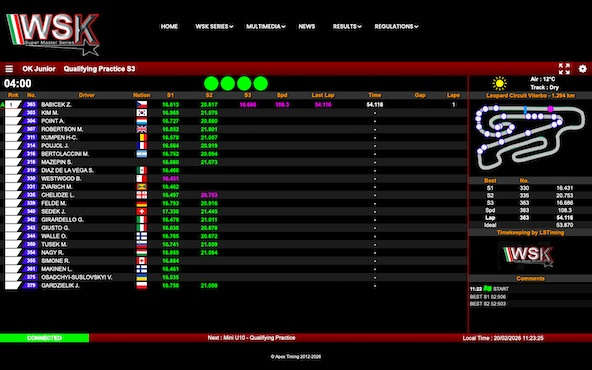Select driver row BABICEK Z.
Image resolution: width=592 pixels, height=370 pixels.
234,105
